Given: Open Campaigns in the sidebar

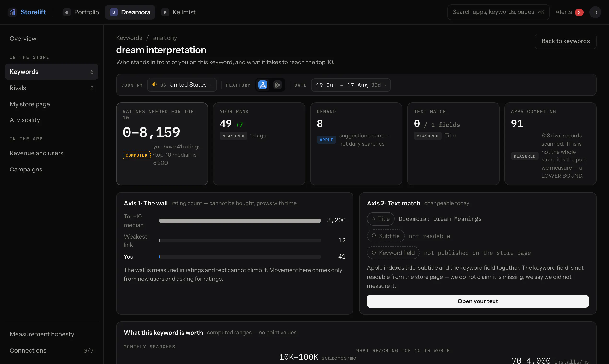Looking at the screenshot, I should pyautogui.click(x=51, y=169).
